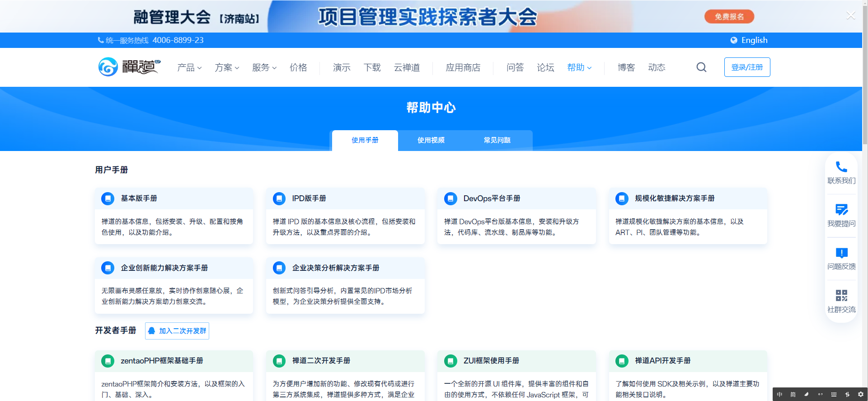
Task: Click the ZUI框架使用手册 green icon
Action: point(450,361)
